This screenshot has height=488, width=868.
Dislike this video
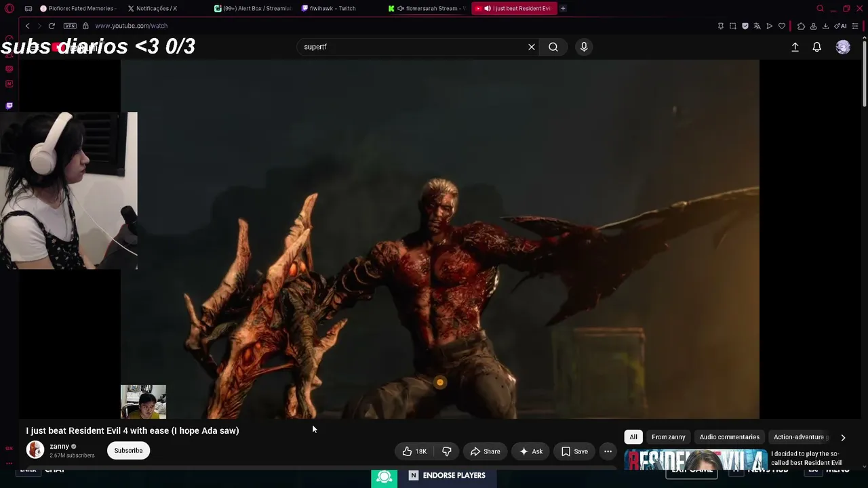tap(447, 451)
